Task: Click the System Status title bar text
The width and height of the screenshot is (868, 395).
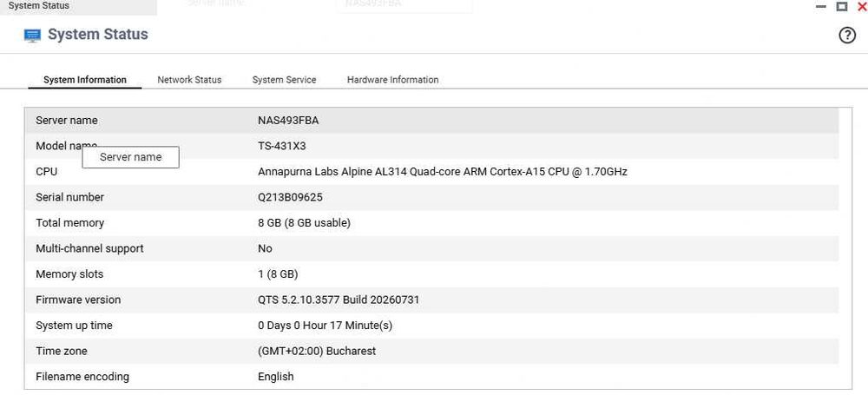Action: pyautogui.click(x=39, y=6)
